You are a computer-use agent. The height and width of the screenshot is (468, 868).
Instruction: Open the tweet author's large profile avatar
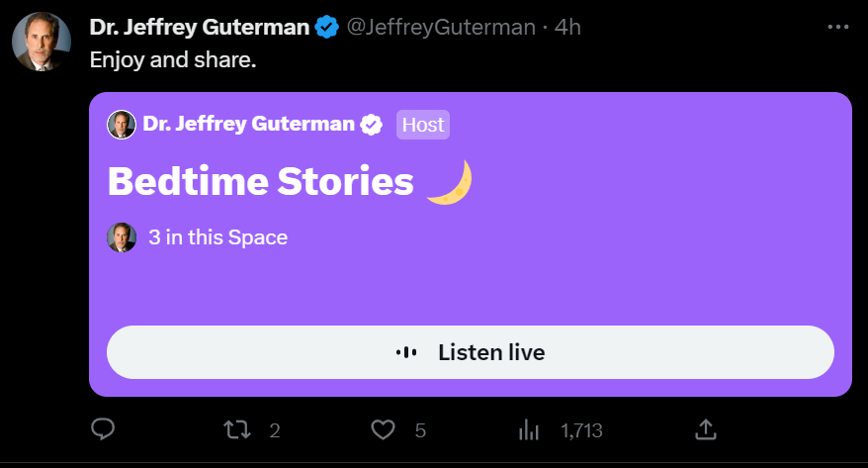pos(41,42)
